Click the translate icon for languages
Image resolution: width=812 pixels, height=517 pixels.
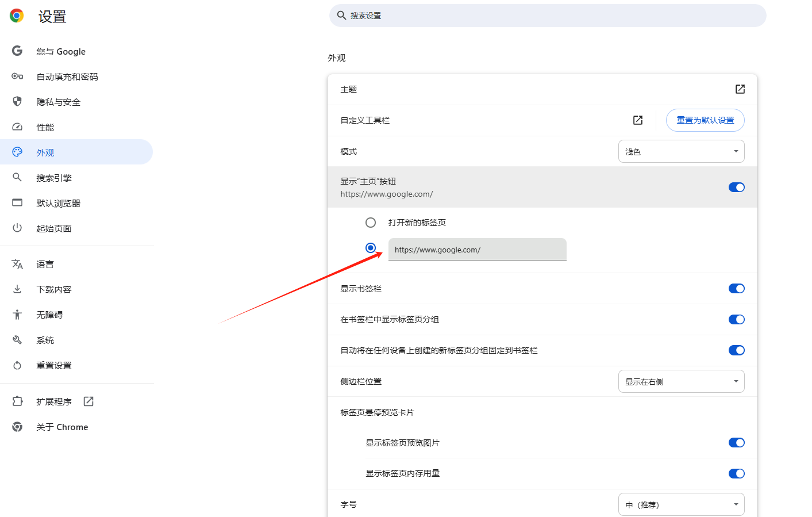pyautogui.click(x=17, y=264)
